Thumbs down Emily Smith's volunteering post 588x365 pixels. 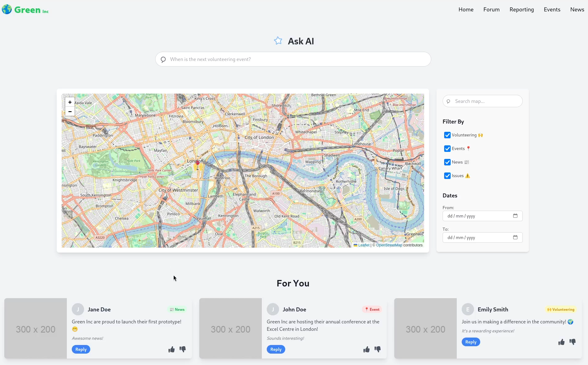click(x=573, y=342)
